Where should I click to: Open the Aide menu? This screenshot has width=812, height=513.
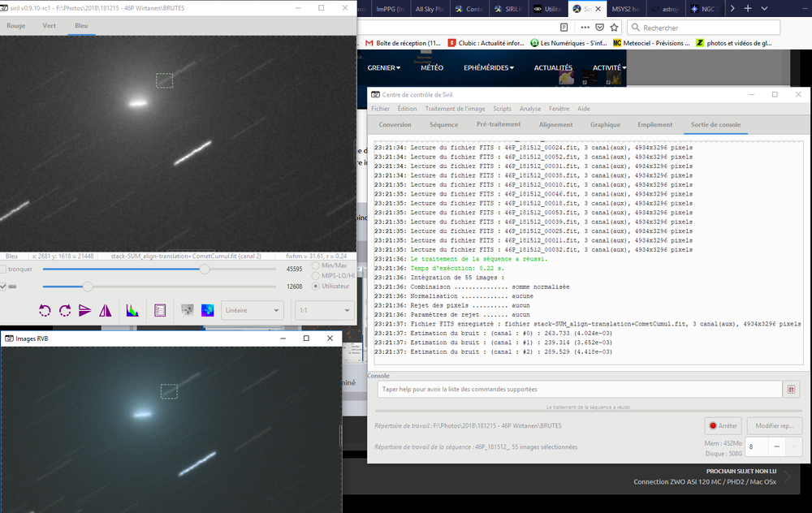click(x=584, y=109)
